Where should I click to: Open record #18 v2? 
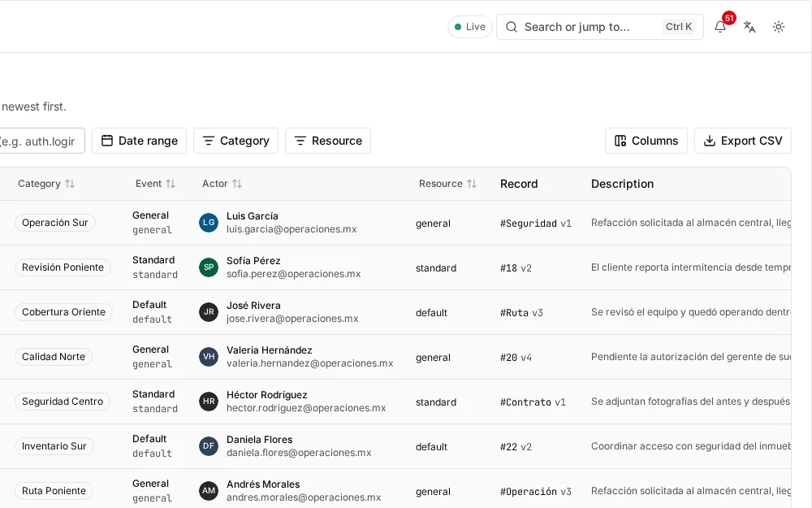[x=516, y=268]
